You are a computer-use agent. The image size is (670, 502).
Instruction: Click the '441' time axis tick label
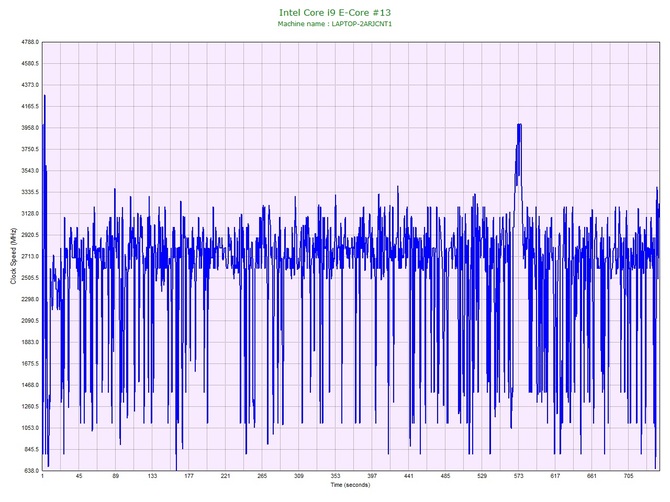pos(409,476)
